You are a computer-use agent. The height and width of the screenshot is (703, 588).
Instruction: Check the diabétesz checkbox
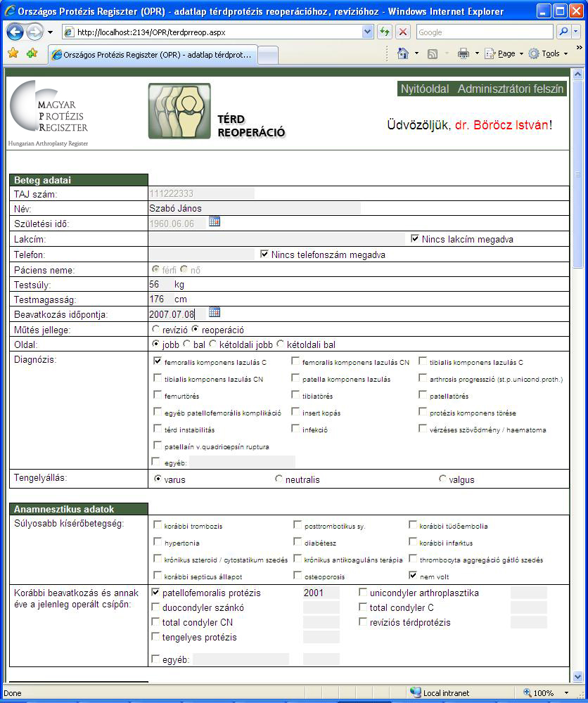[298, 541]
